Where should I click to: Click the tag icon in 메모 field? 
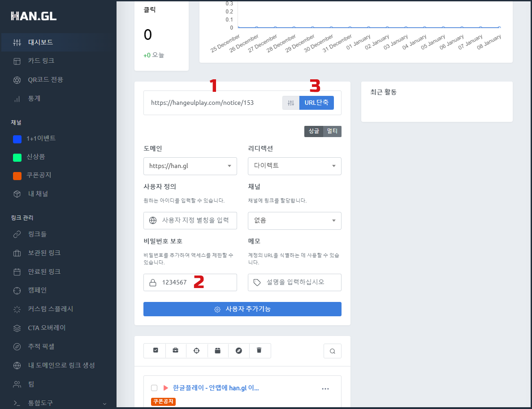coord(257,283)
